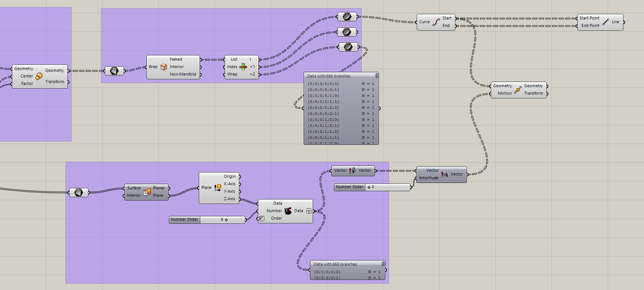Viewport: 644px width, 290px height.
Task: Click the slider grip showing value 6
Action: [x=226, y=220]
